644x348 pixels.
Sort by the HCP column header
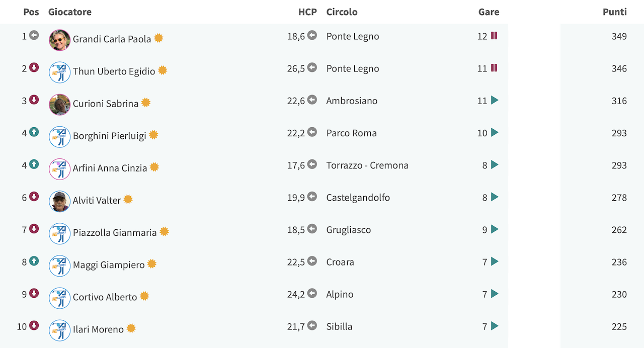tap(307, 12)
